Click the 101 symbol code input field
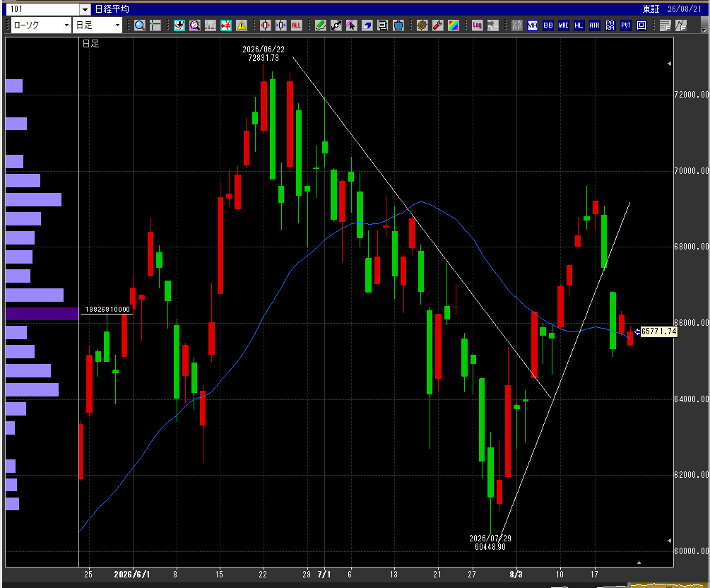This screenshot has height=588, width=710. point(44,9)
